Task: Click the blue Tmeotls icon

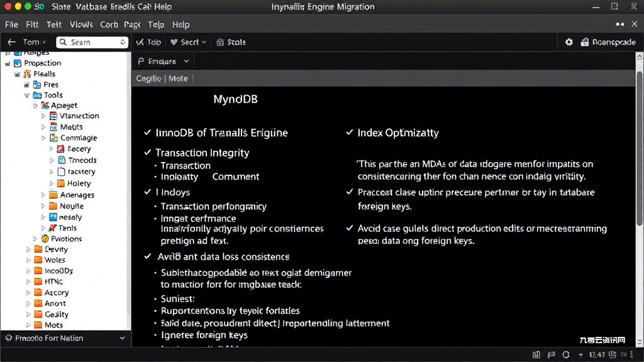Action: [61, 160]
